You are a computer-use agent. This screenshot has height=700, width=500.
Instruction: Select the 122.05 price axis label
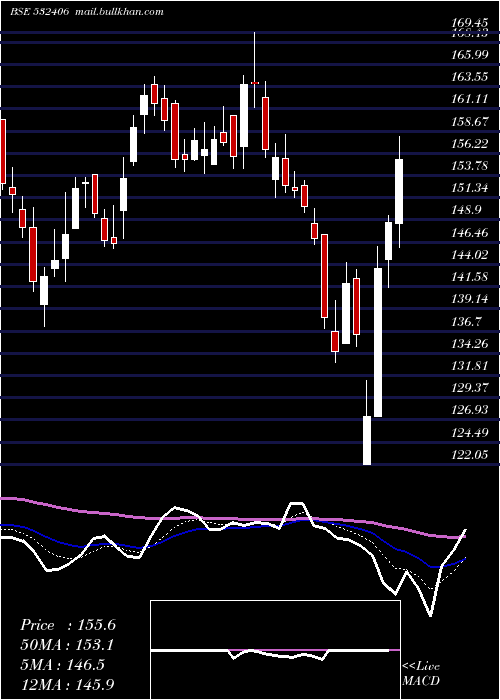pos(469,454)
